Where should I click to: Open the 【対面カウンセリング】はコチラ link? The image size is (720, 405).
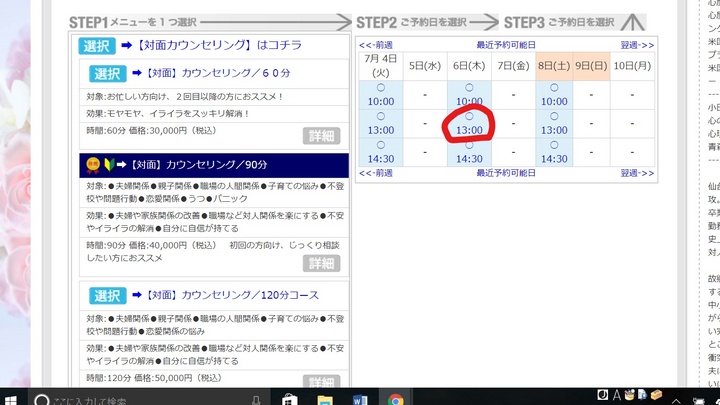(x=219, y=45)
